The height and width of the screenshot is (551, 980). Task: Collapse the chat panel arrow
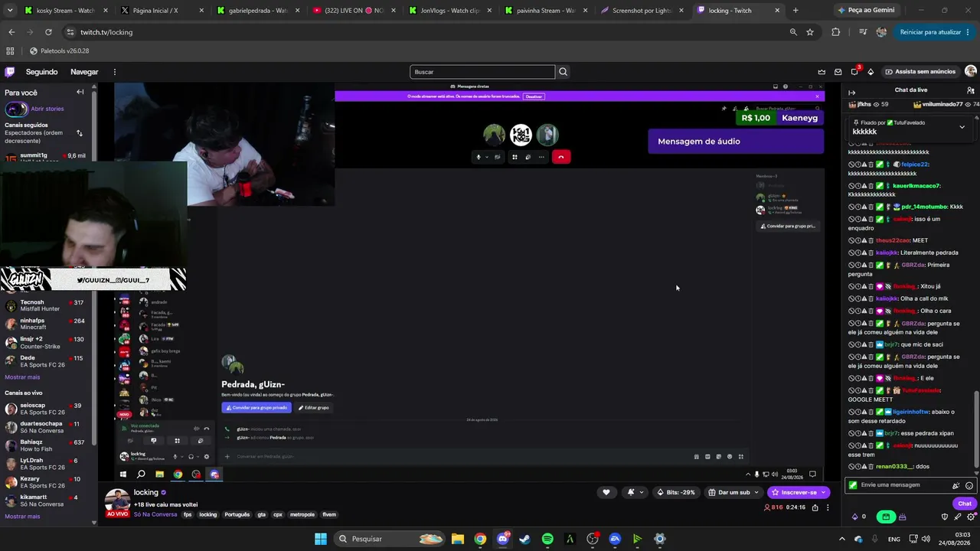coord(851,92)
